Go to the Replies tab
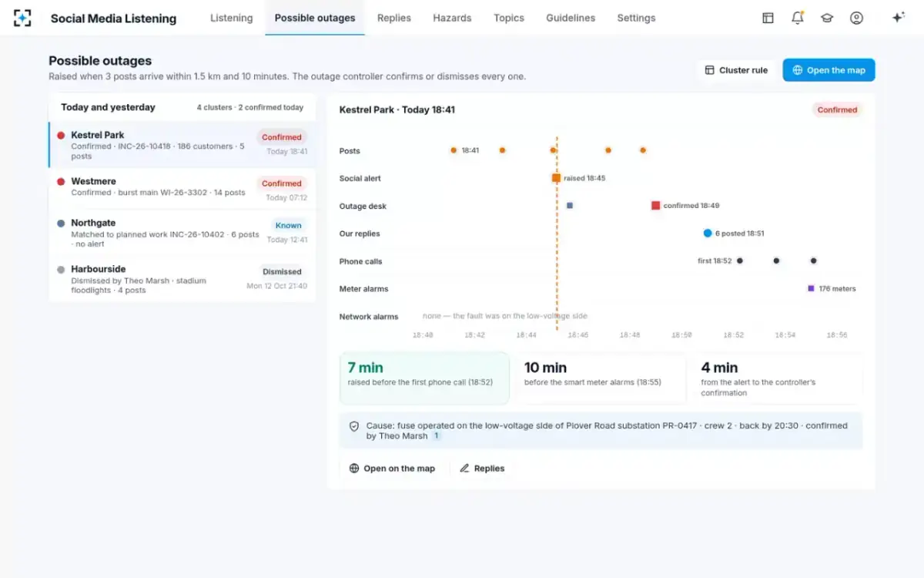This screenshot has width=924, height=578. (394, 18)
